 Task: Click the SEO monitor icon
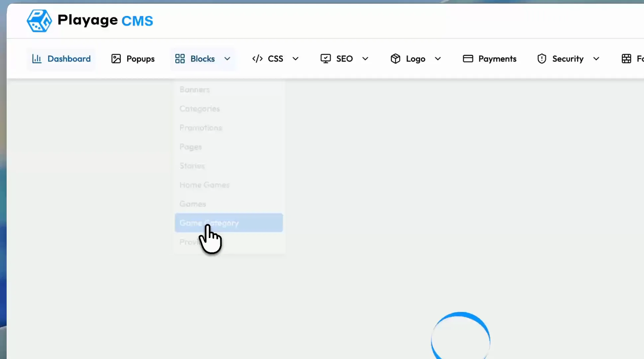(x=326, y=59)
